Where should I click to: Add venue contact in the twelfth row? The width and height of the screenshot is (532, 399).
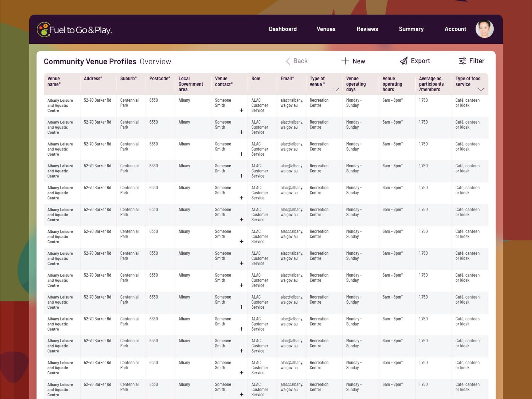click(241, 351)
